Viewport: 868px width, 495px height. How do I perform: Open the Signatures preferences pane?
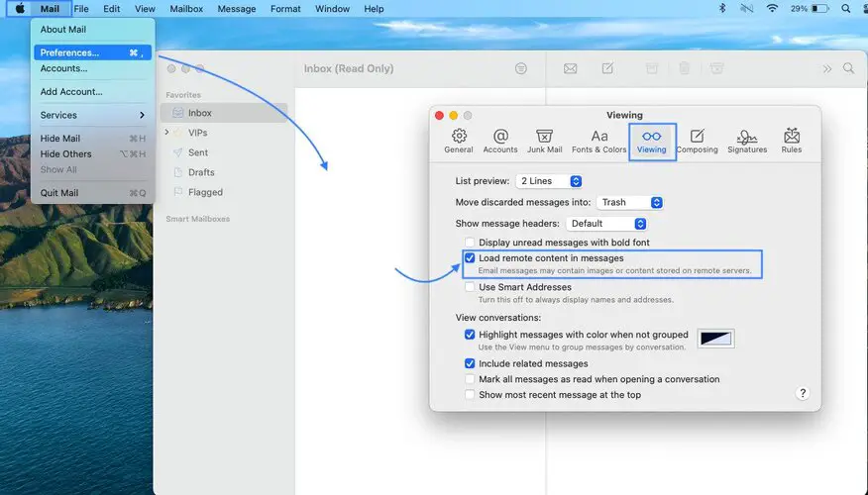747,141
